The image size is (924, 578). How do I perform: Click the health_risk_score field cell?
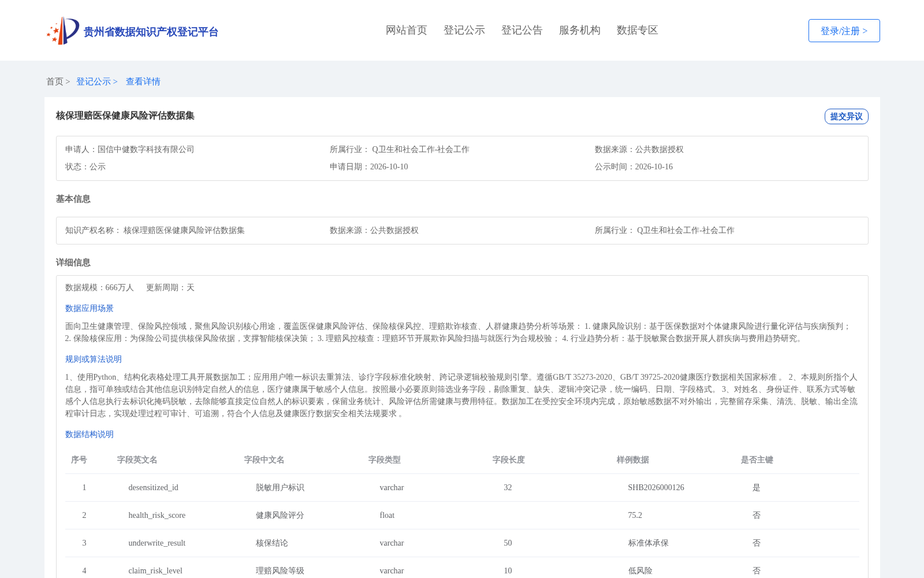click(157, 515)
